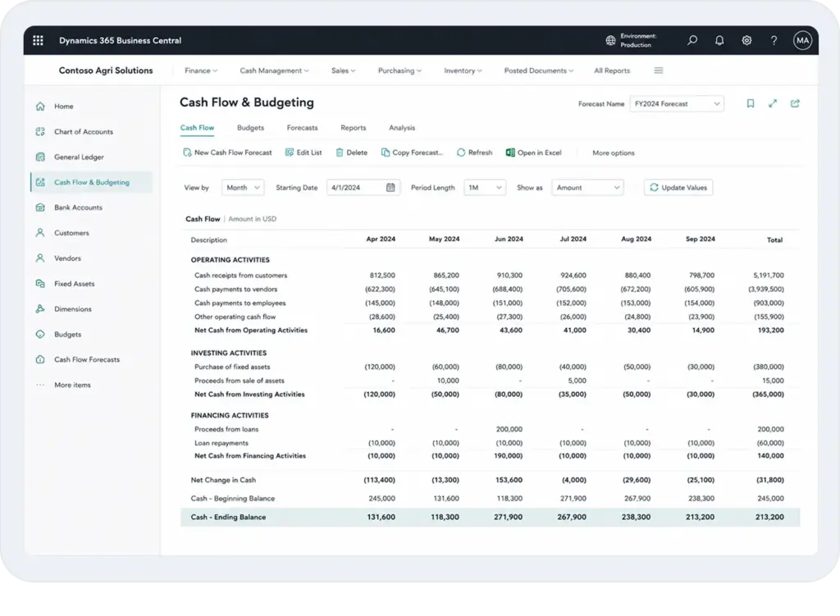The width and height of the screenshot is (840, 616).
Task: Click the Environment globe icon
Action: tap(610, 40)
